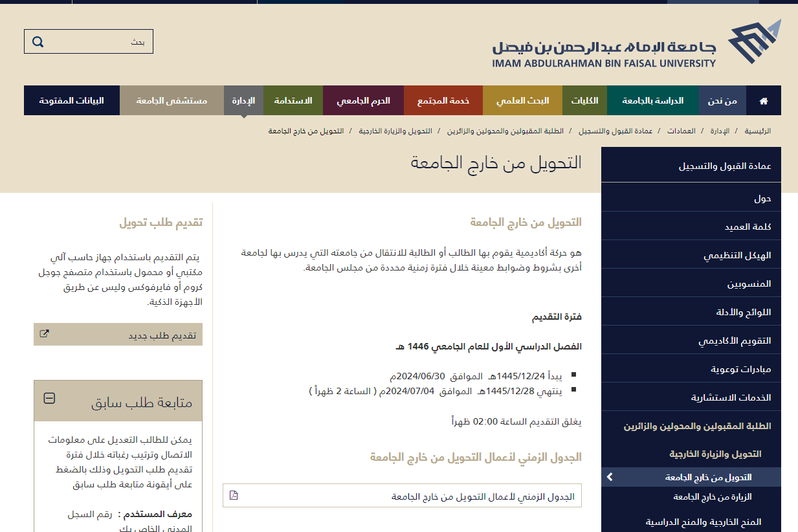The height and width of the screenshot is (532, 798).
Task: Collapse the متابعة طلب سابق panel
Action: coord(49,399)
